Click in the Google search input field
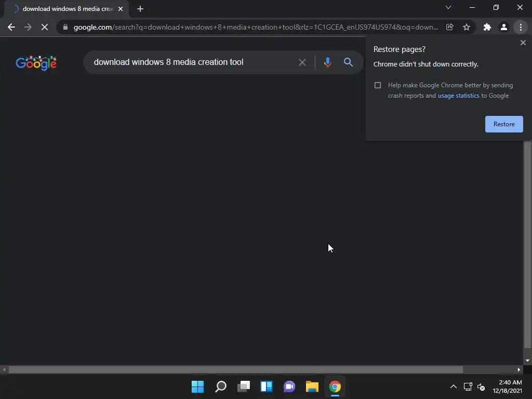 point(193,62)
